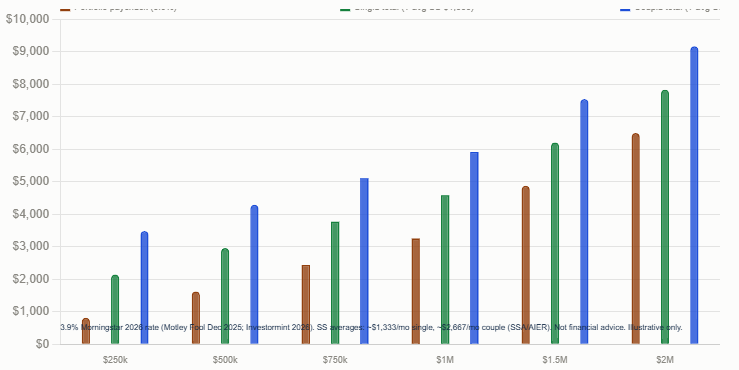Click the $250k x-axis label

115,360
